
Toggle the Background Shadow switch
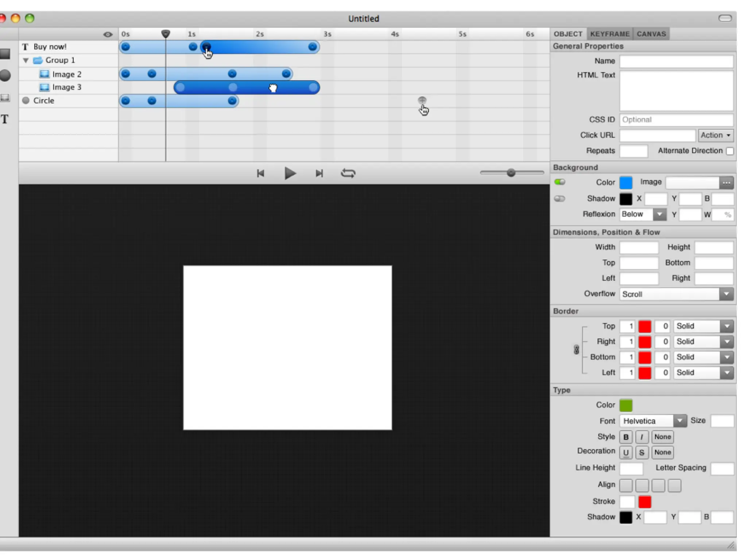(x=560, y=199)
